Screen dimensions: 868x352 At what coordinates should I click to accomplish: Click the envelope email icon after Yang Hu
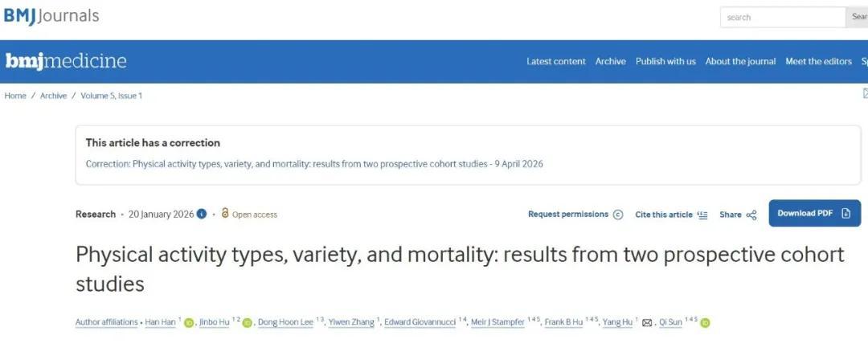646,323
